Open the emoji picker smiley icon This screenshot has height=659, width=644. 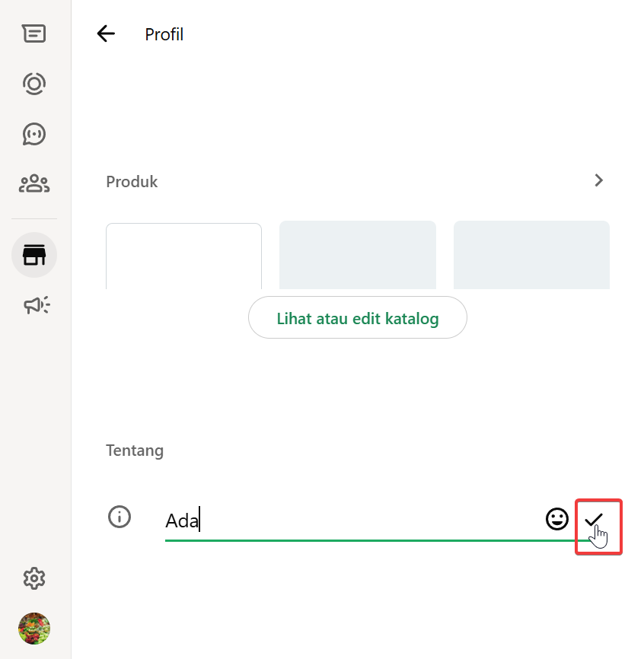(x=557, y=520)
